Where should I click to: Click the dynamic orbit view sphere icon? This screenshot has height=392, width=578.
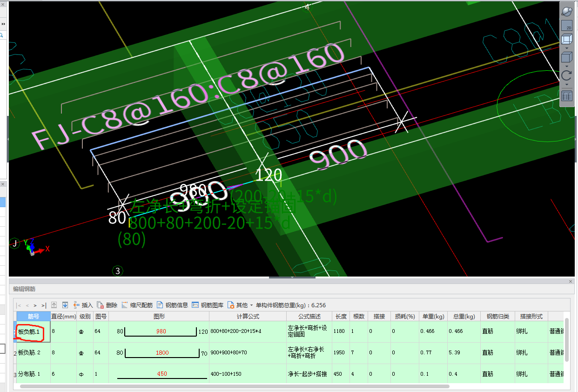click(566, 11)
